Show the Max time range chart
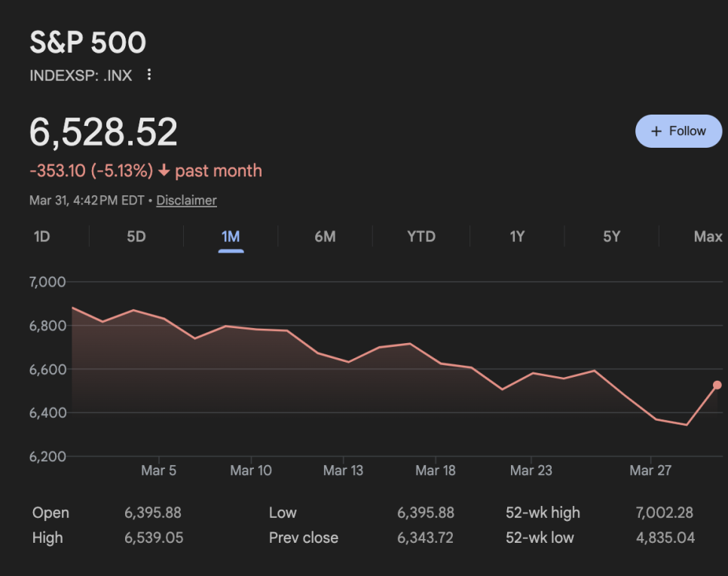The image size is (728, 576). (708, 237)
